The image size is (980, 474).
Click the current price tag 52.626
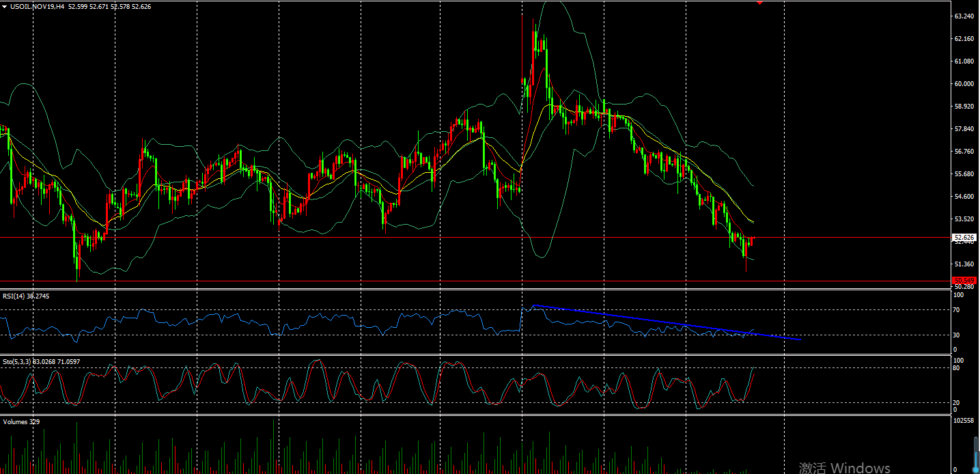pyautogui.click(x=964, y=237)
